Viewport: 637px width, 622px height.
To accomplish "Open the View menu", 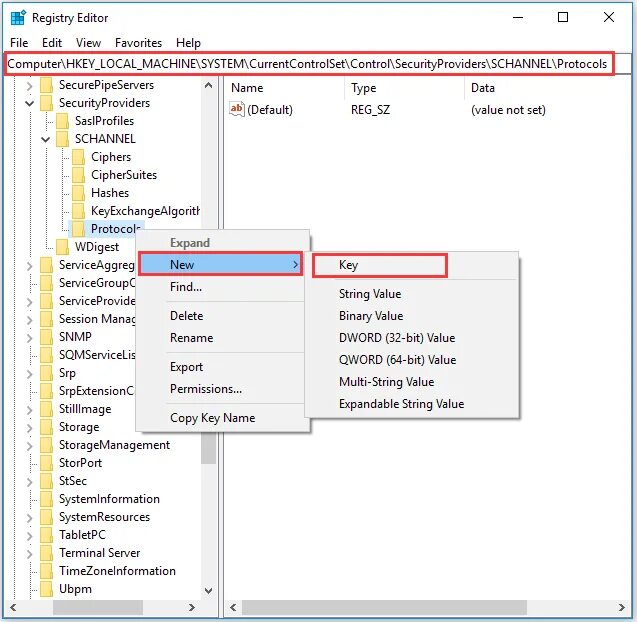I will point(88,43).
